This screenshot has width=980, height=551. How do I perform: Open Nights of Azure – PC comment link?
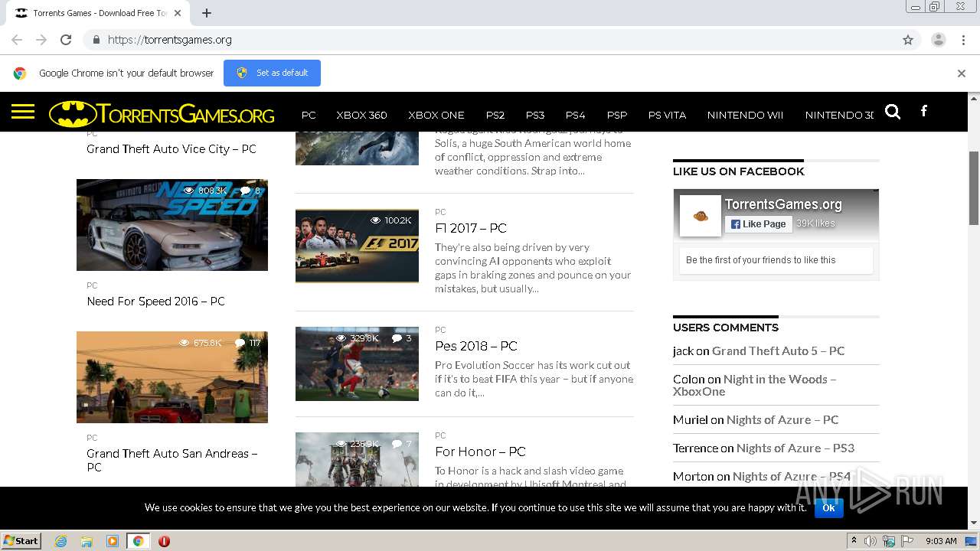point(782,419)
